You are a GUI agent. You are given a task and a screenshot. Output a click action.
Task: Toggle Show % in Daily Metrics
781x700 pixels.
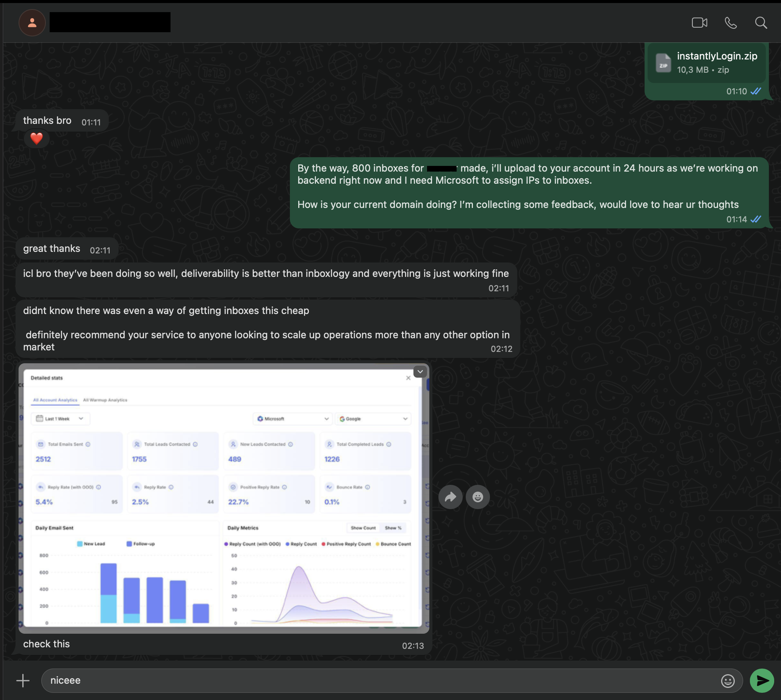(393, 528)
